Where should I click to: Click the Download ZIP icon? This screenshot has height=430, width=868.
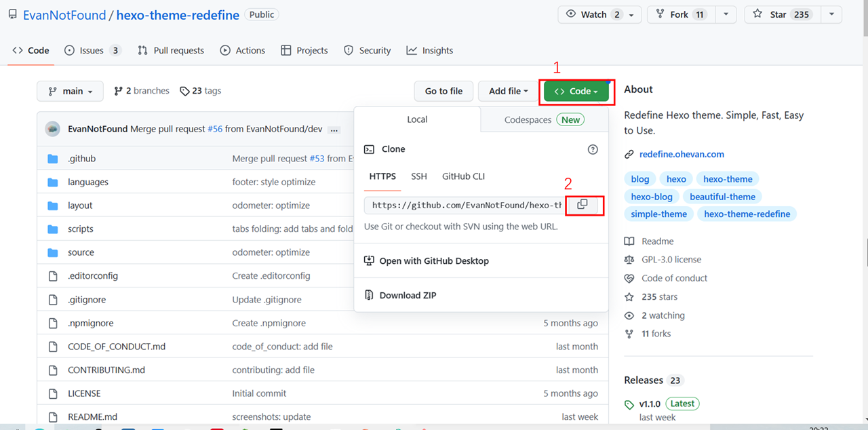coord(369,295)
